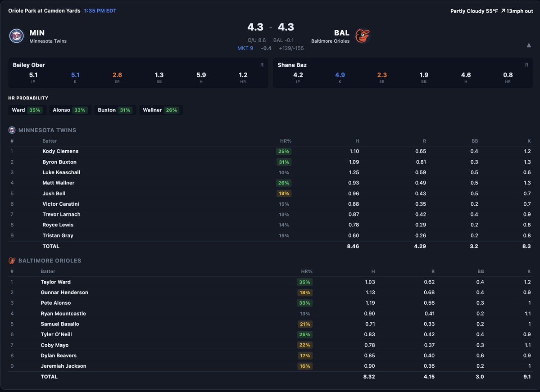Select the Alonso 33% HR probability chip
Screen dimensions: 540x392
pyautogui.click(x=69, y=110)
